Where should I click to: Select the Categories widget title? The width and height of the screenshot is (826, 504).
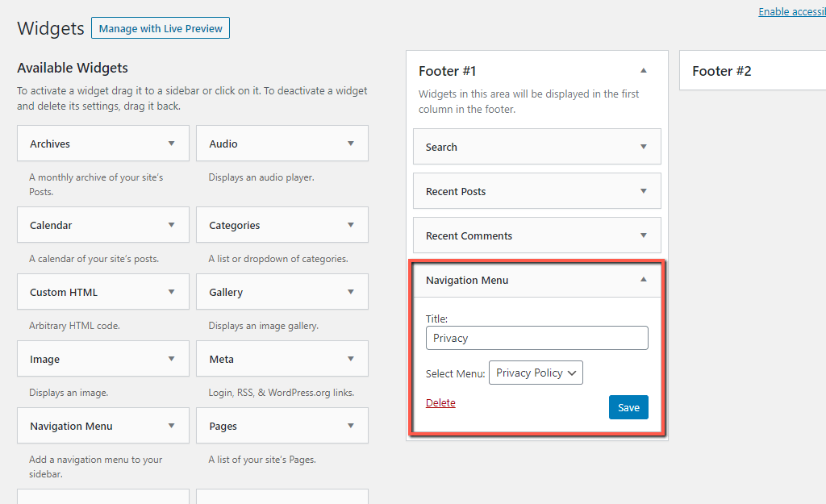[x=235, y=226]
